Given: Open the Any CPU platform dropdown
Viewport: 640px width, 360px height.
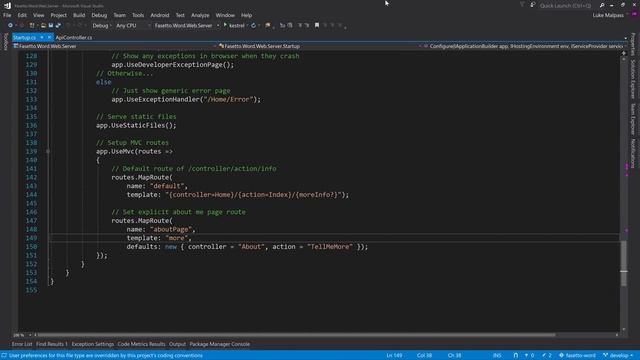Looking at the screenshot, I should pyautogui.click(x=133, y=25).
